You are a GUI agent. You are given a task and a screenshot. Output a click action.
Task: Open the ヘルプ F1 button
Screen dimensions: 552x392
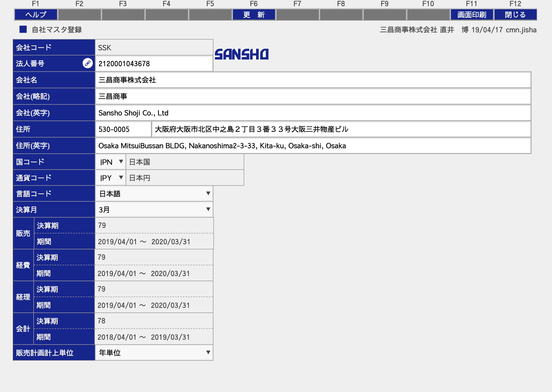coord(36,15)
